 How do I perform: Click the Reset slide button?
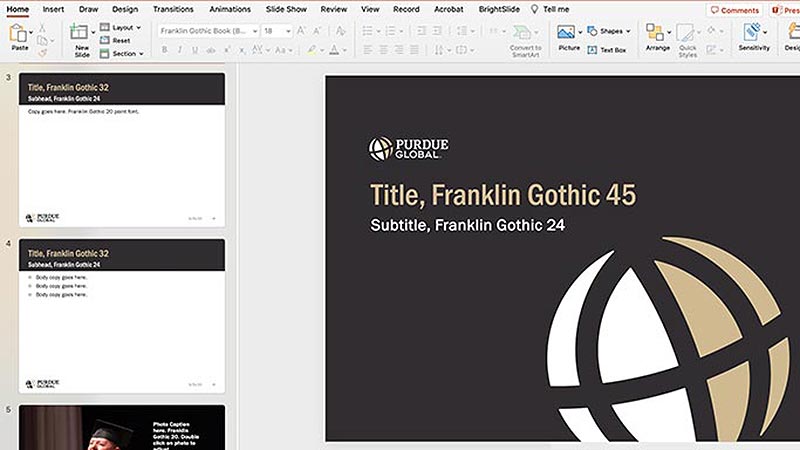115,40
